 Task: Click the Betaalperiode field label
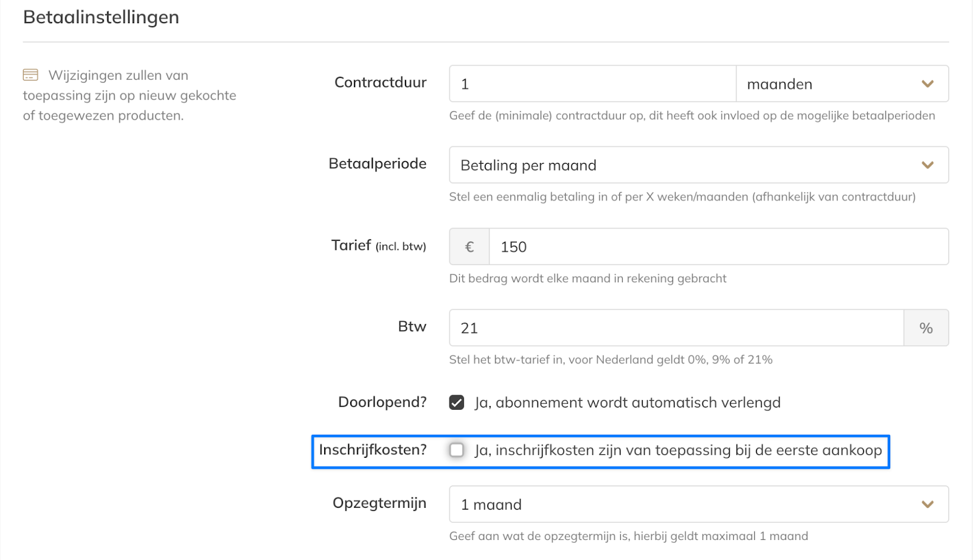pyautogui.click(x=377, y=164)
